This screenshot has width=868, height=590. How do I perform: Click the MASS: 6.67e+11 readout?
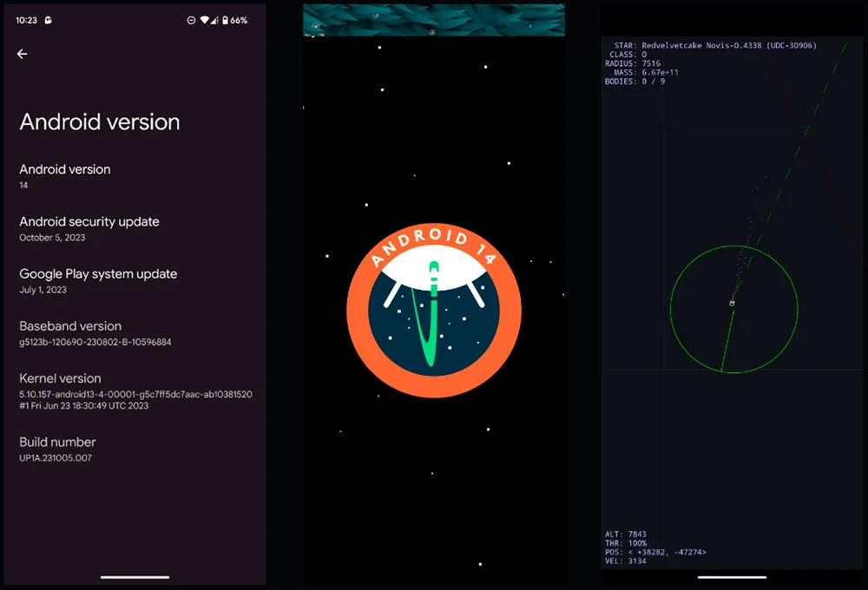646,72
